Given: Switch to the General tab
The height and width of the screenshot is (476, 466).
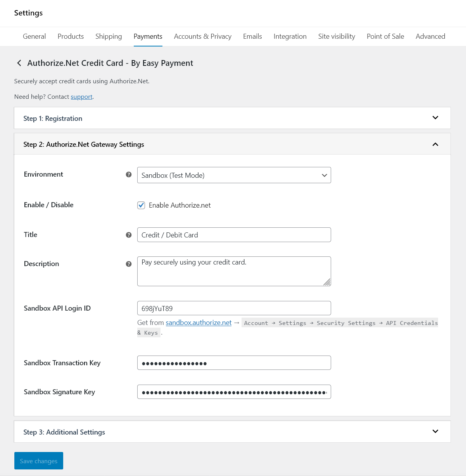Looking at the screenshot, I should [x=34, y=36].
